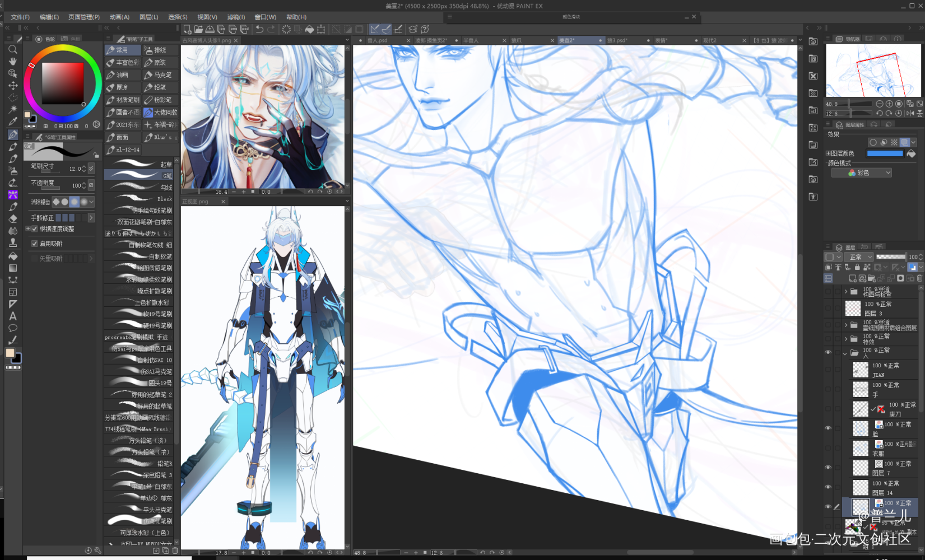
Task: Select the Eyedropper tool
Action: coord(12,122)
